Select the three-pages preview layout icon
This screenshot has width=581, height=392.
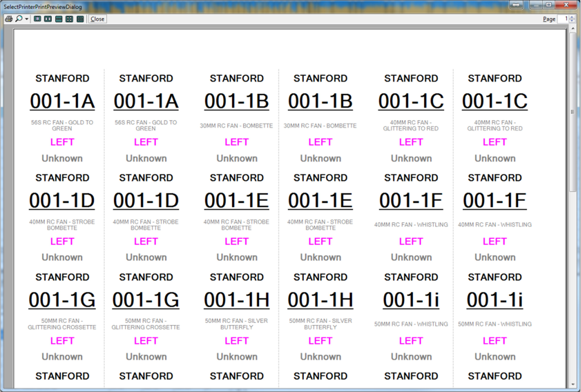point(59,19)
